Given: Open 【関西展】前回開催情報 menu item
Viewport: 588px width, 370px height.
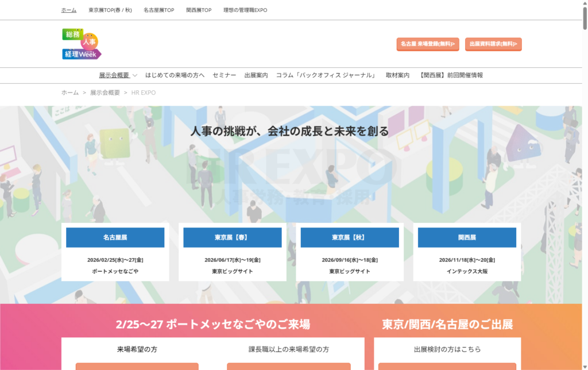Looking at the screenshot, I should click(x=451, y=75).
